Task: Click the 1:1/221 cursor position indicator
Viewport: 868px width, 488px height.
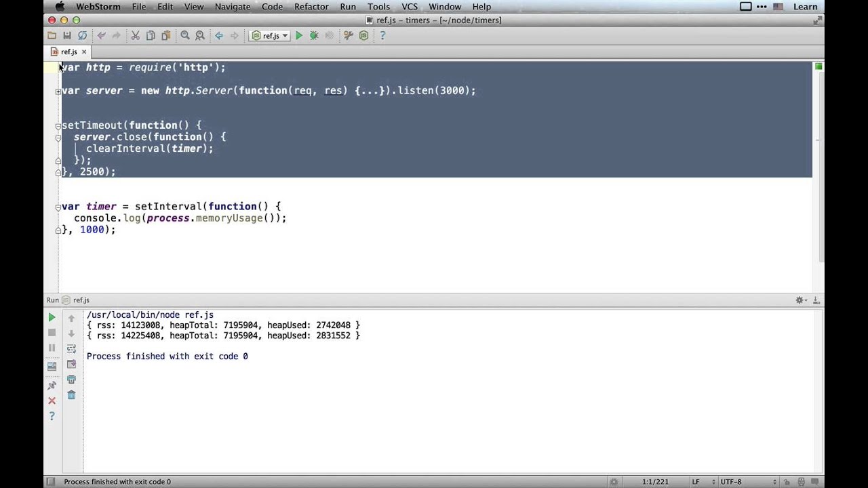Action: (655, 482)
